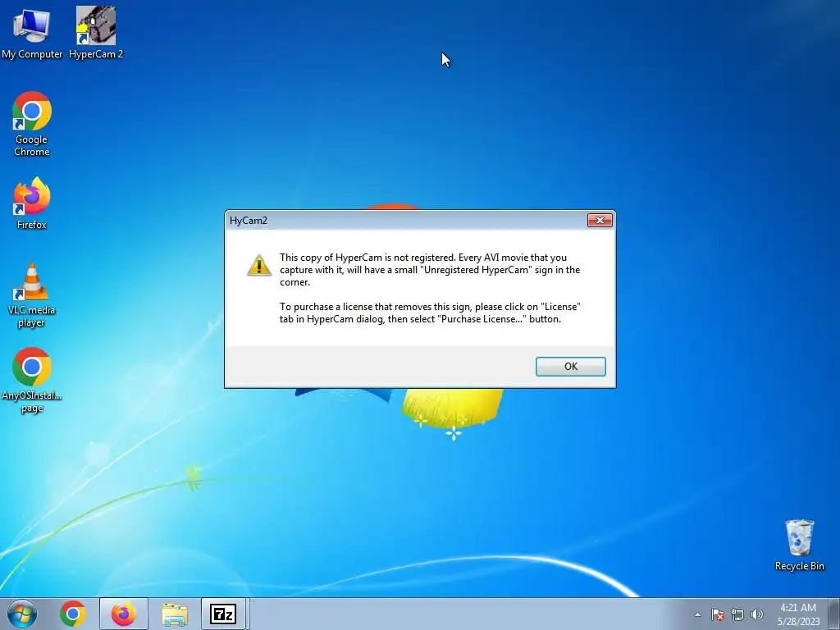Open the clock showing 4:21 AM
The height and width of the screenshot is (630, 840).
click(x=798, y=614)
